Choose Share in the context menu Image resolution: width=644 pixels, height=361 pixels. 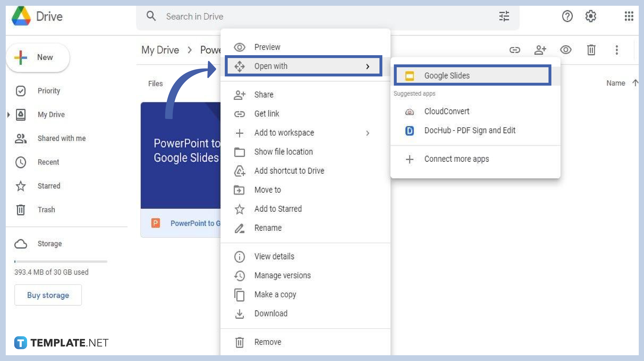305,94
